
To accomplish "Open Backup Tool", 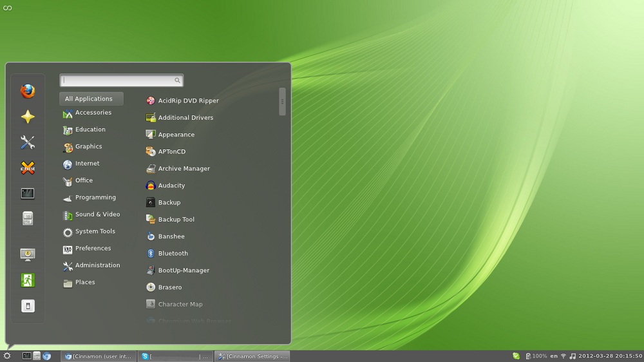I will tap(171, 220).
